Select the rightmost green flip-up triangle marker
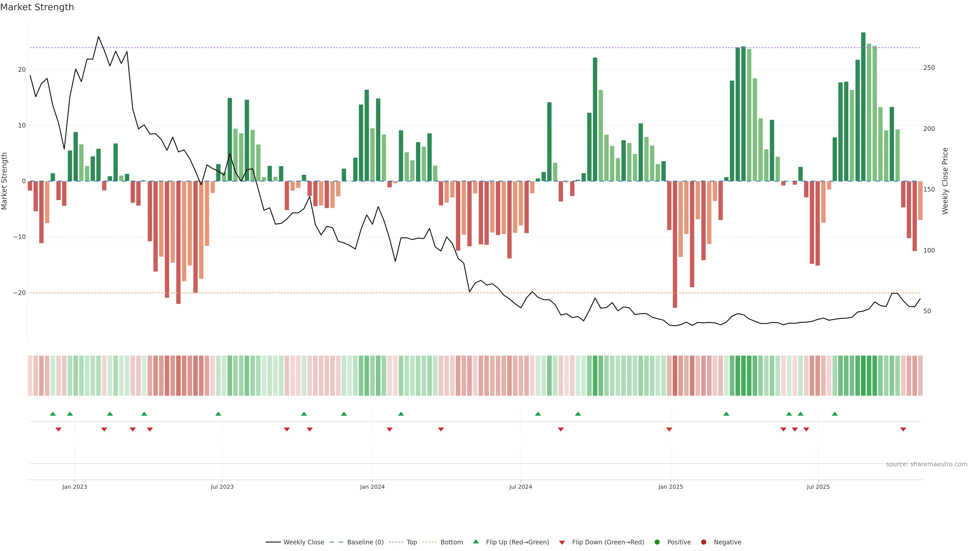 pyautogui.click(x=835, y=414)
